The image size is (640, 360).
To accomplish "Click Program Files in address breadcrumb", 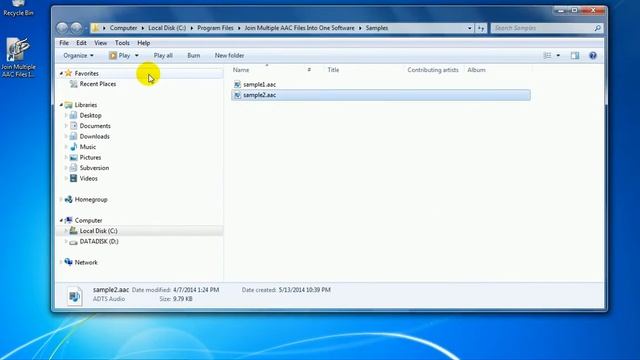I will 215,28.
